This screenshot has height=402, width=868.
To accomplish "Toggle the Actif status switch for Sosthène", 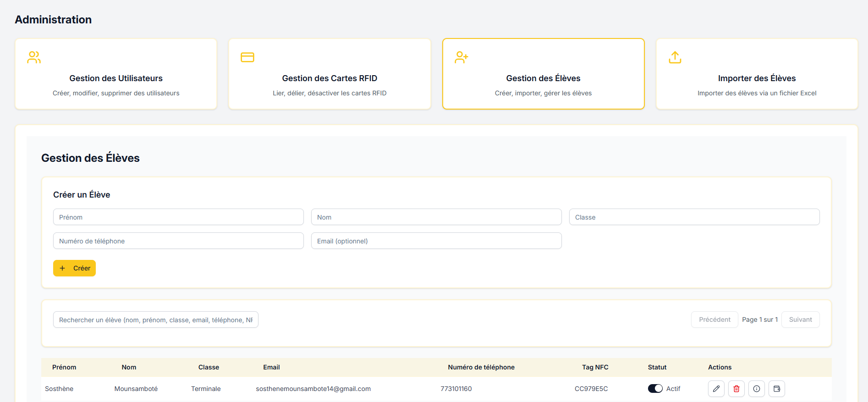I will pos(655,389).
